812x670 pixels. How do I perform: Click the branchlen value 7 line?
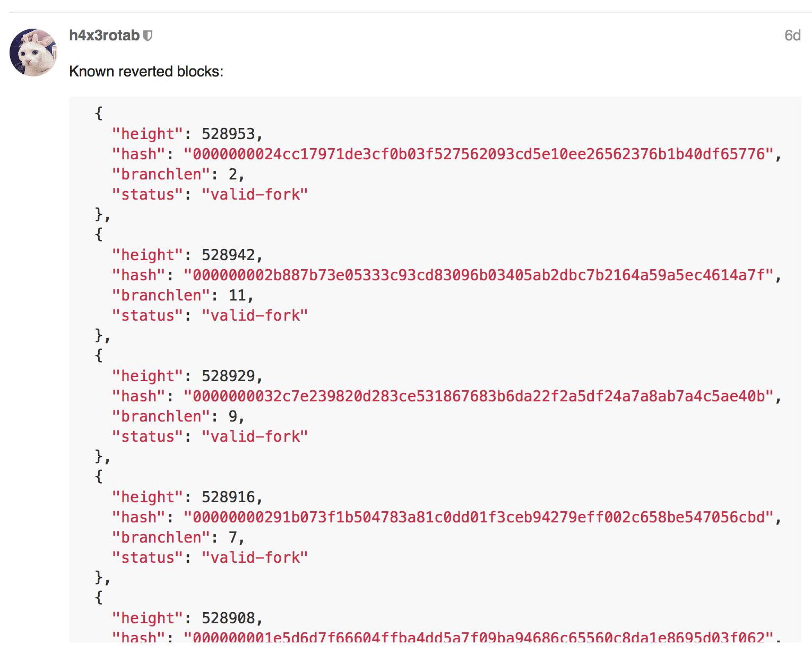tap(178, 537)
